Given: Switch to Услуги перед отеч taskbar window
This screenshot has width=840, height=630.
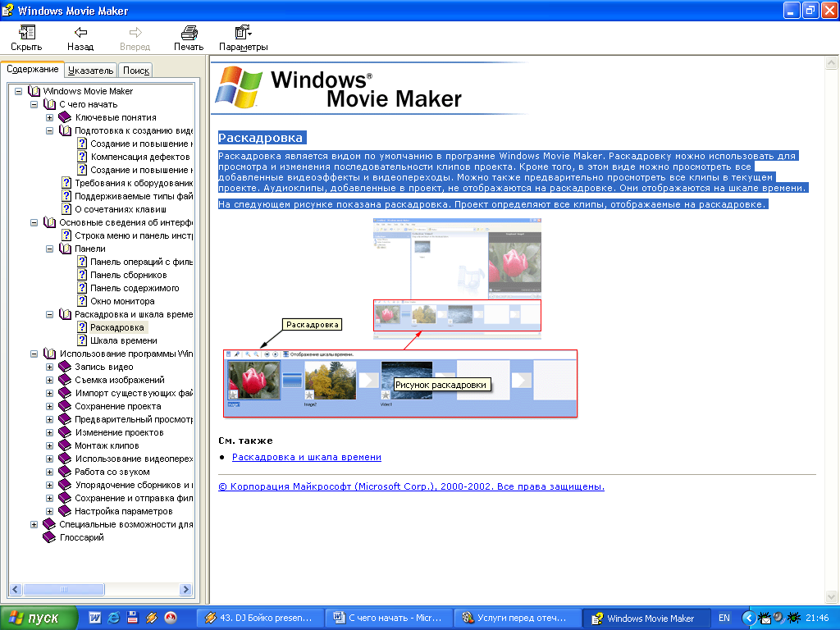Looking at the screenshot, I should [x=517, y=618].
